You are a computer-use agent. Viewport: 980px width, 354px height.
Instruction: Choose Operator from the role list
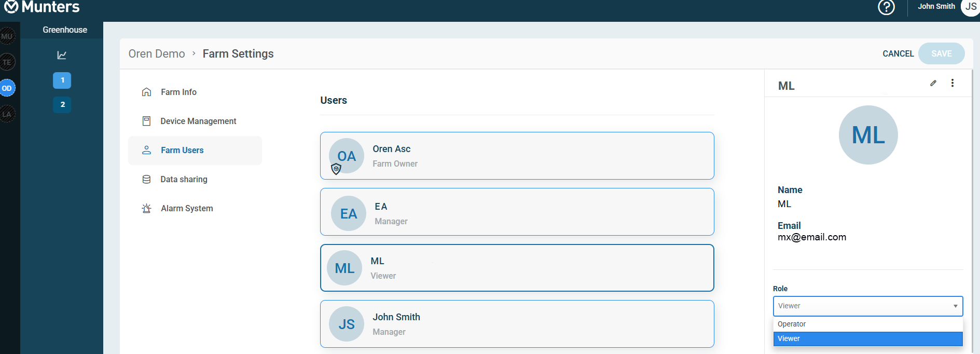(x=867, y=324)
